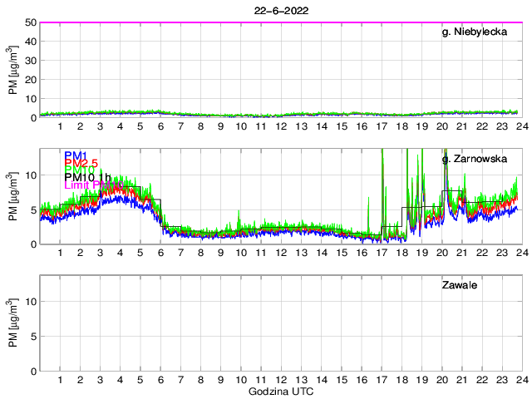This screenshot has width=532, height=399.
Task: Click the 5 tick on the bottom plot y-axis
Action: 32,337
